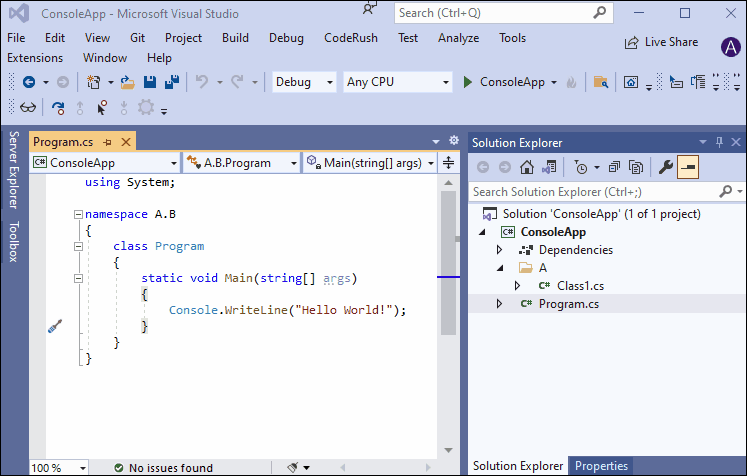Click the Show All Files icon
The image size is (747, 476).
tap(635, 167)
